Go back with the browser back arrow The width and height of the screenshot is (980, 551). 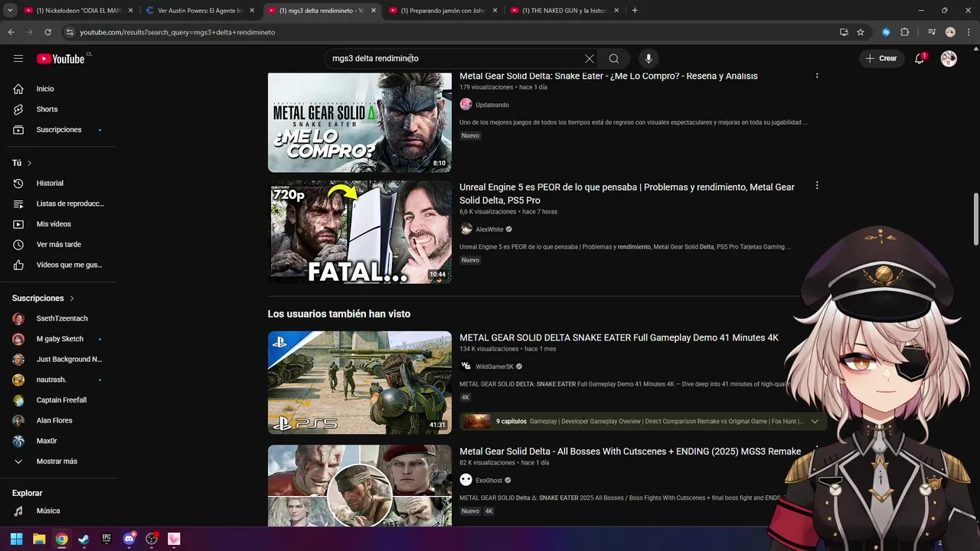click(11, 32)
